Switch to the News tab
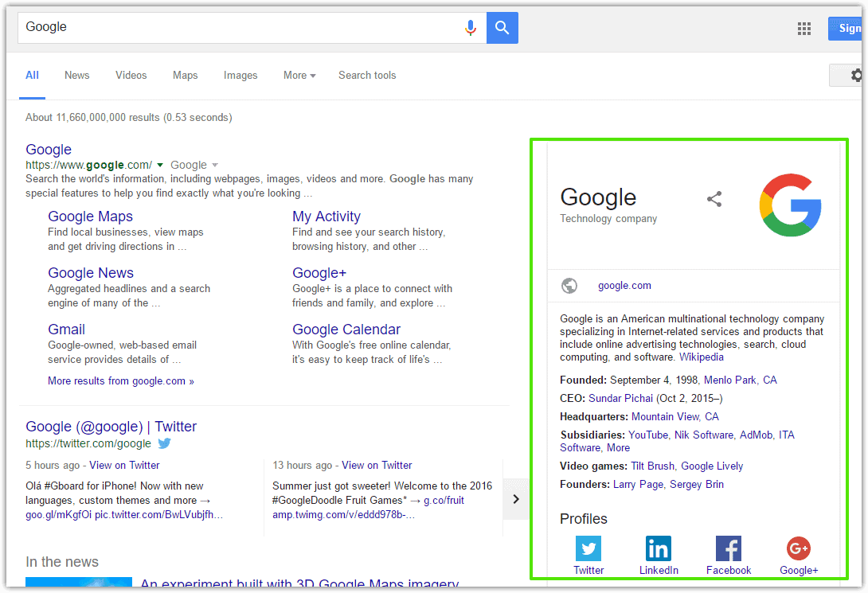 (76, 75)
